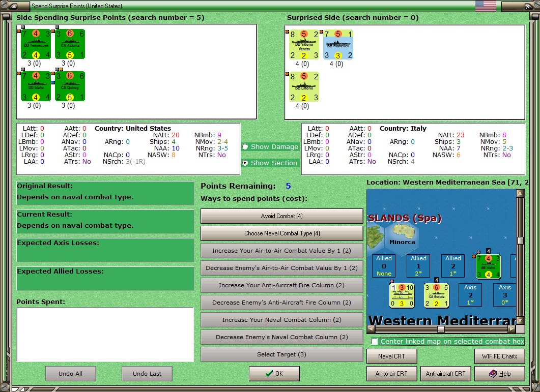The height and width of the screenshot is (392, 540).
Task: Click the Surprised Side heading
Action: tap(353, 18)
